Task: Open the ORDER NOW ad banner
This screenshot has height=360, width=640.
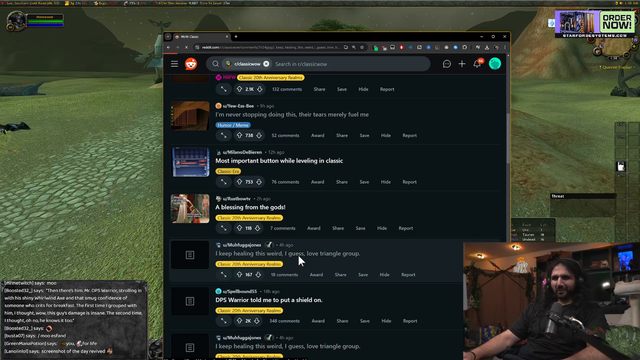Action: pyautogui.click(x=595, y=24)
